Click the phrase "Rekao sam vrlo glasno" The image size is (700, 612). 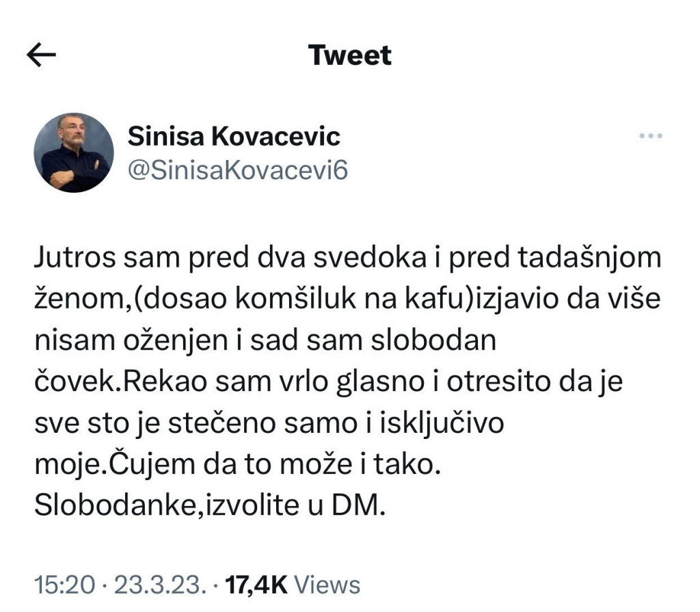tap(265, 382)
